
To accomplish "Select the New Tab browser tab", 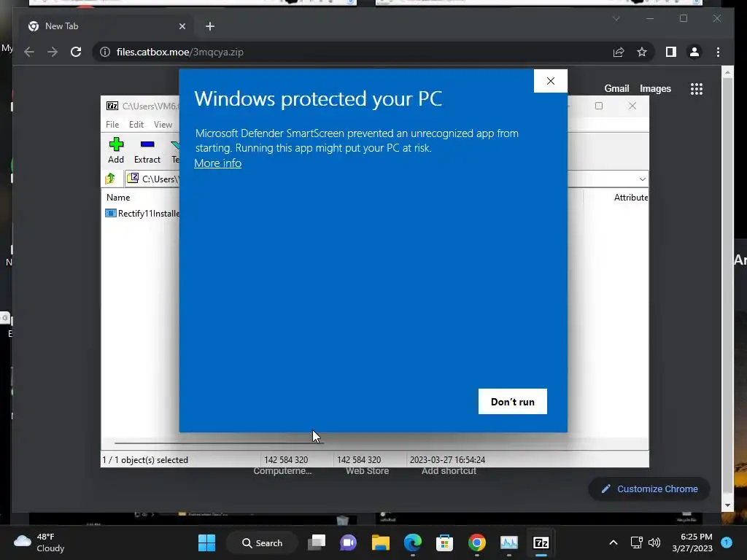I will (x=107, y=26).
